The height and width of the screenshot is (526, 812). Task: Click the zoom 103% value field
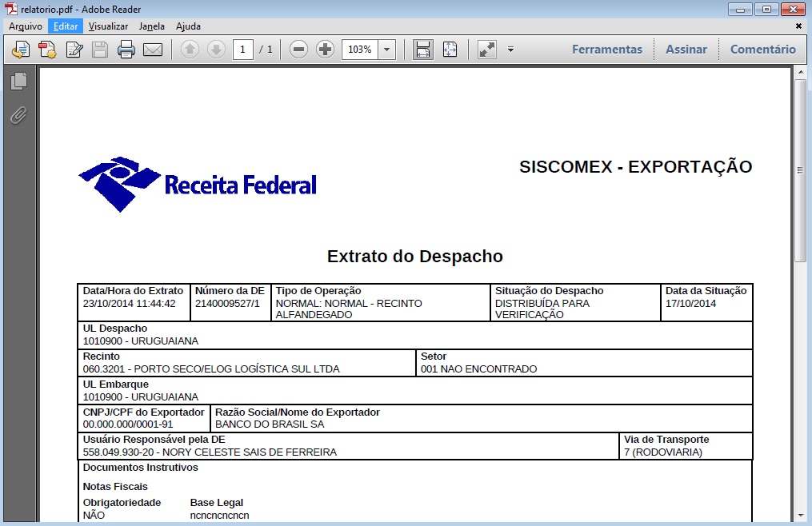pos(360,50)
